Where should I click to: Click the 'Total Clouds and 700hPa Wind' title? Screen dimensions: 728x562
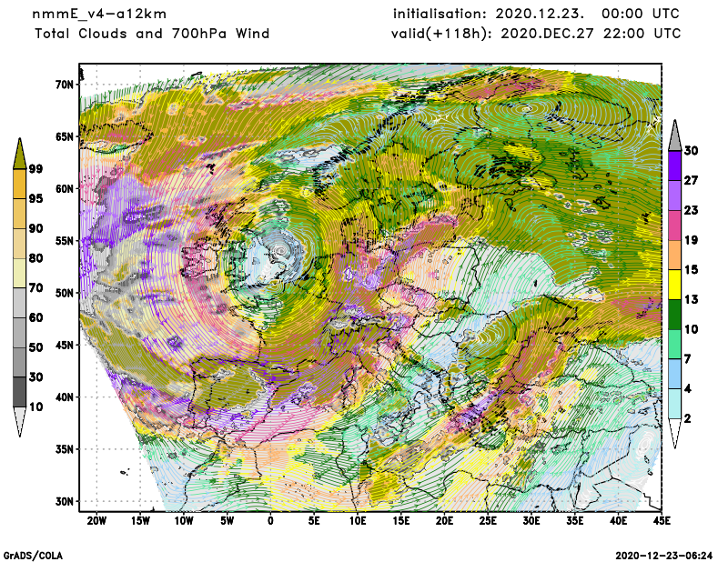[152, 34]
